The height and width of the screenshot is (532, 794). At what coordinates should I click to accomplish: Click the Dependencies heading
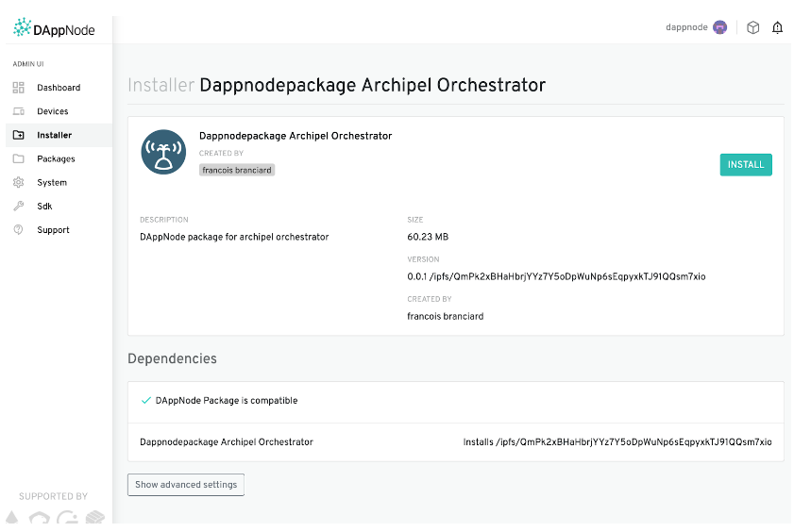tap(172, 358)
